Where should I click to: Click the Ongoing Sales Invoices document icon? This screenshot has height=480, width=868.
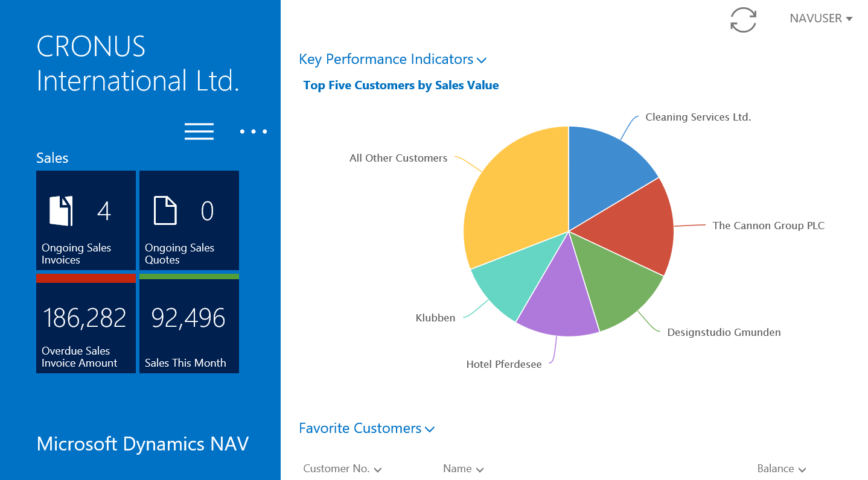pos(61,211)
